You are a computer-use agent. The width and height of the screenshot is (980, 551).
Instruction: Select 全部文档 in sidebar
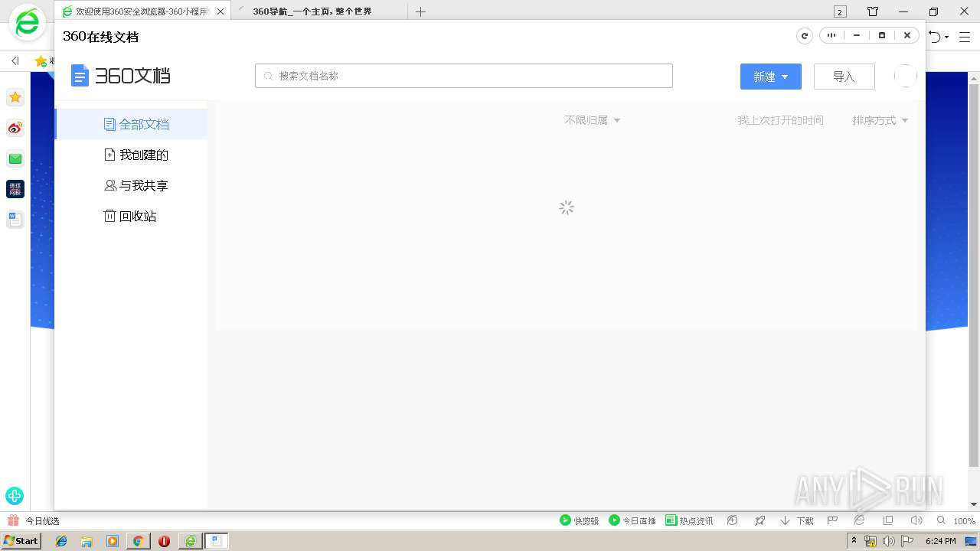point(131,124)
